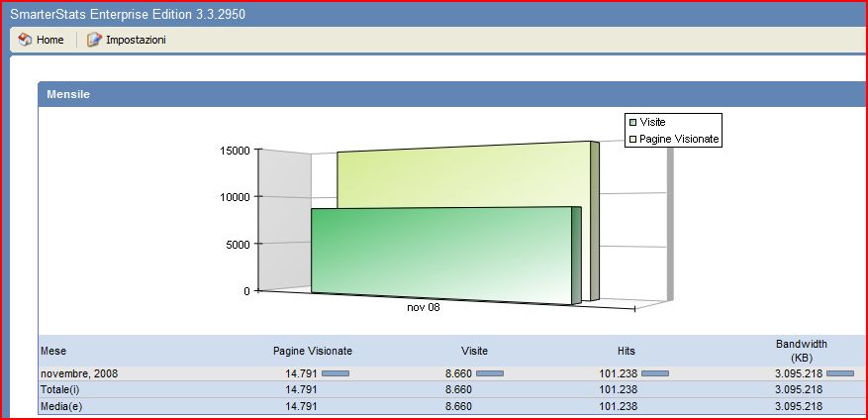Click 3.095.218 in novembre, 2008 row
This screenshot has height=420, width=868.
[x=799, y=373]
